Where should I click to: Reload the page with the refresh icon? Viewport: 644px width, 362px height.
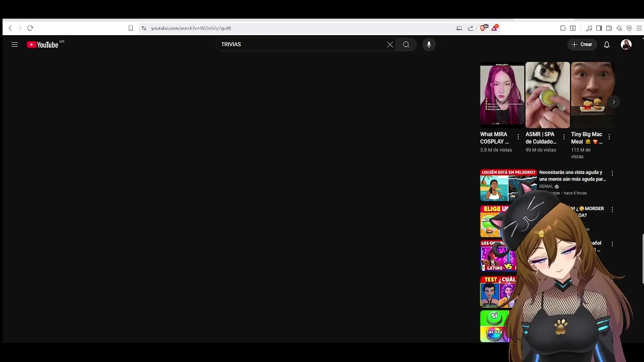click(30, 28)
